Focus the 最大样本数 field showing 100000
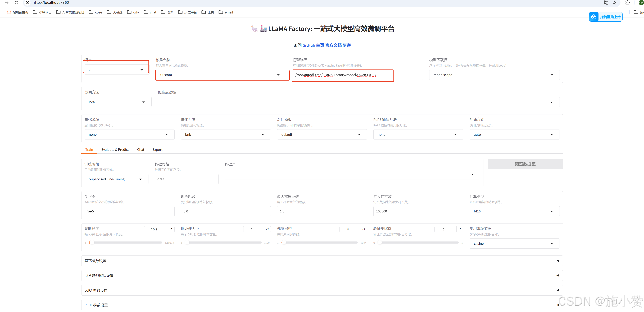The height and width of the screenshot is (312, 644). point(418,211)
